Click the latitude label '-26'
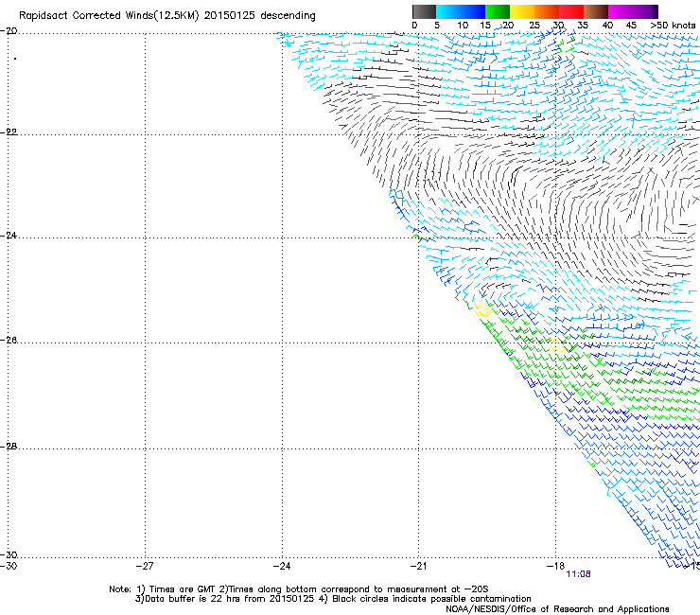Screen dimensions: 700x615 9,341
